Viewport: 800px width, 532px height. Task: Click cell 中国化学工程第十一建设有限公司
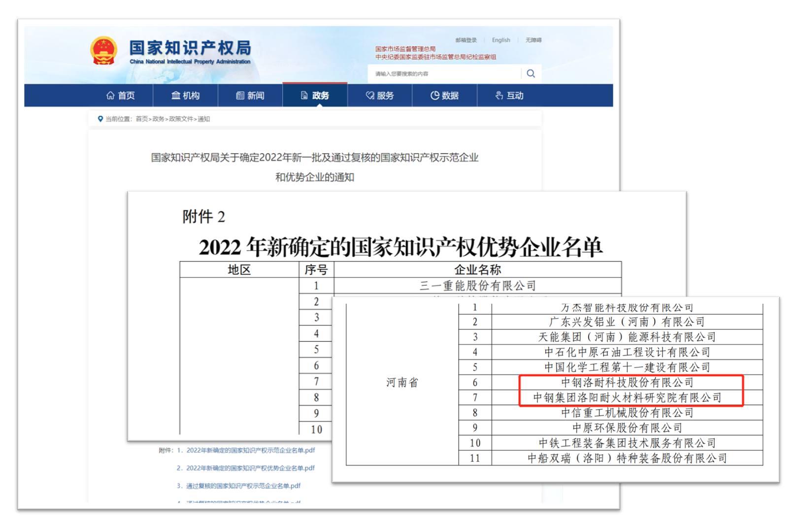click(627, 367)
